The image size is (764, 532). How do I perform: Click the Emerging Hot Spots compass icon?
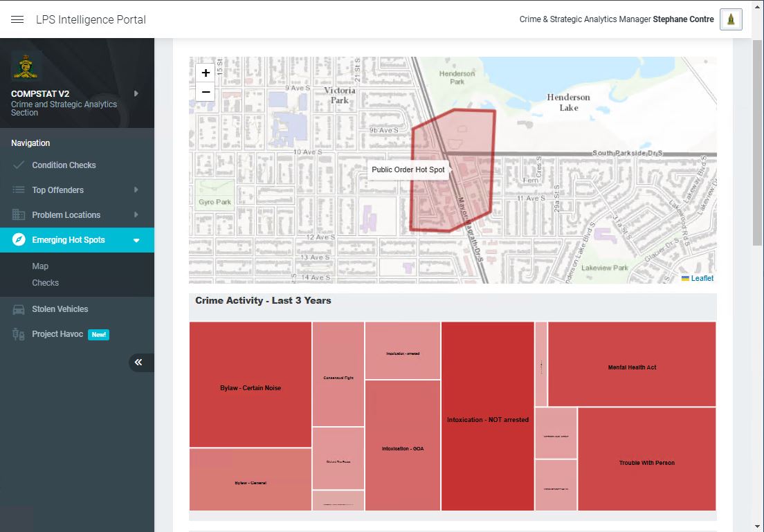tap(19, 240)
